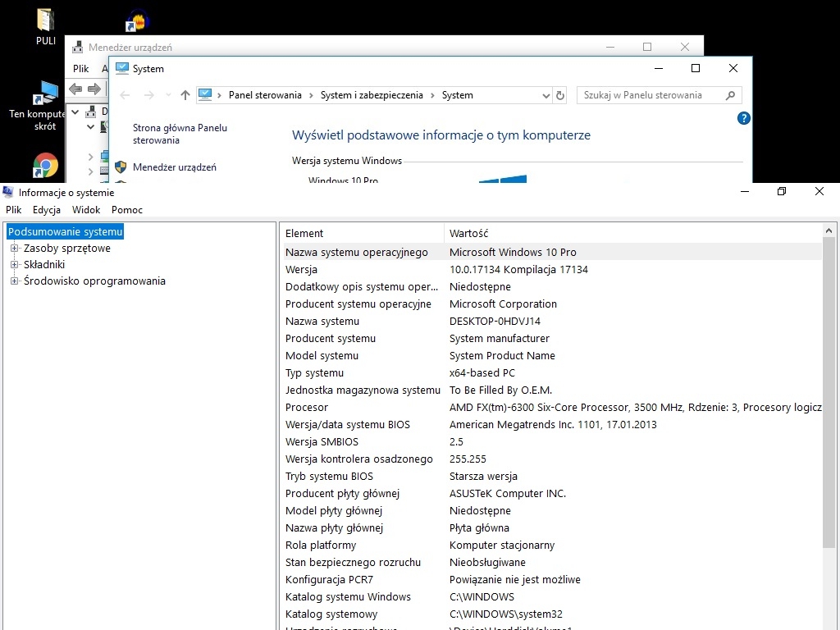
Task: Click the System window title bar icon
Action: [122, 68]
